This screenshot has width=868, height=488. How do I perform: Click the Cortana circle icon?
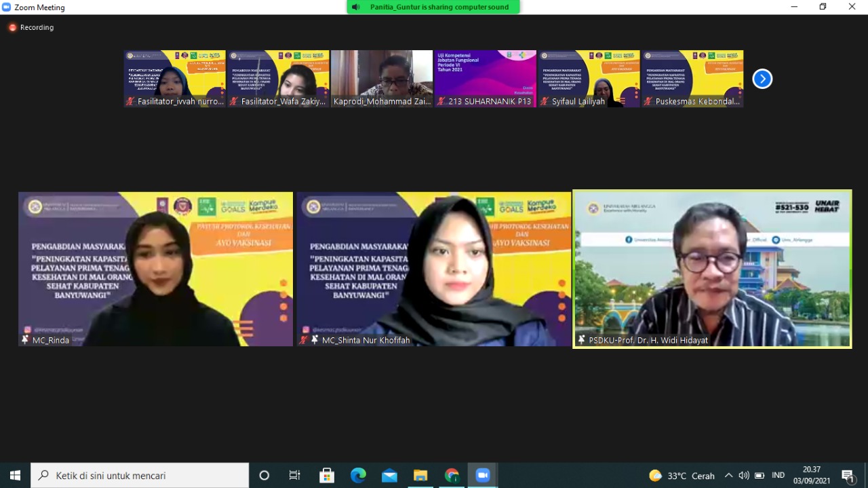264,475
